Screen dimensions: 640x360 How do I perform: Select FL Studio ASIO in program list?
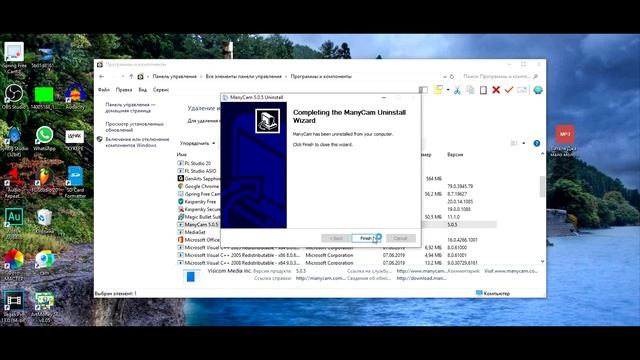pyautogui.click(x=199, y=171)
